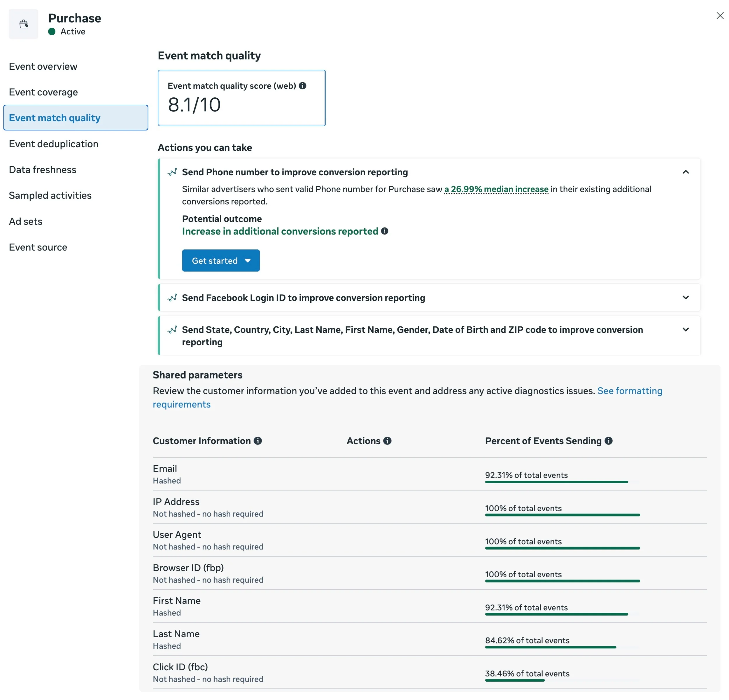
Task: Expand Send State, Country, City recommendation
Action: (686, 330)
